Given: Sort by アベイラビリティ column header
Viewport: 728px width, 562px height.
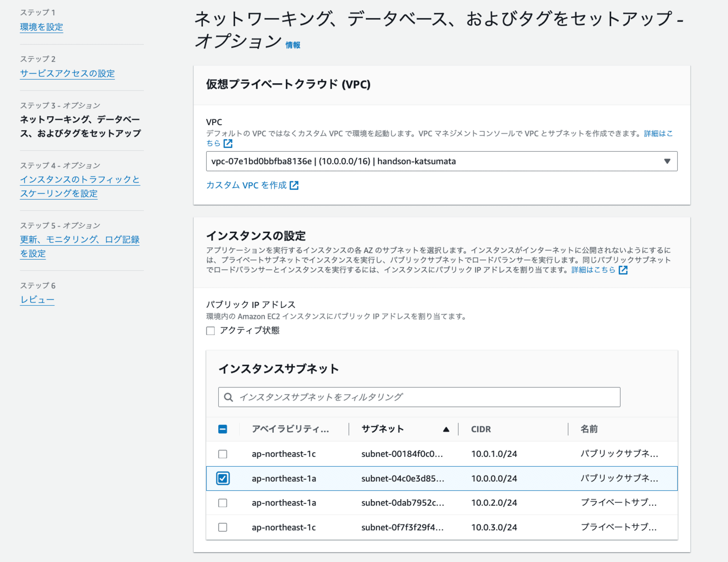Looking at the screenshot, I should (290, 429).
